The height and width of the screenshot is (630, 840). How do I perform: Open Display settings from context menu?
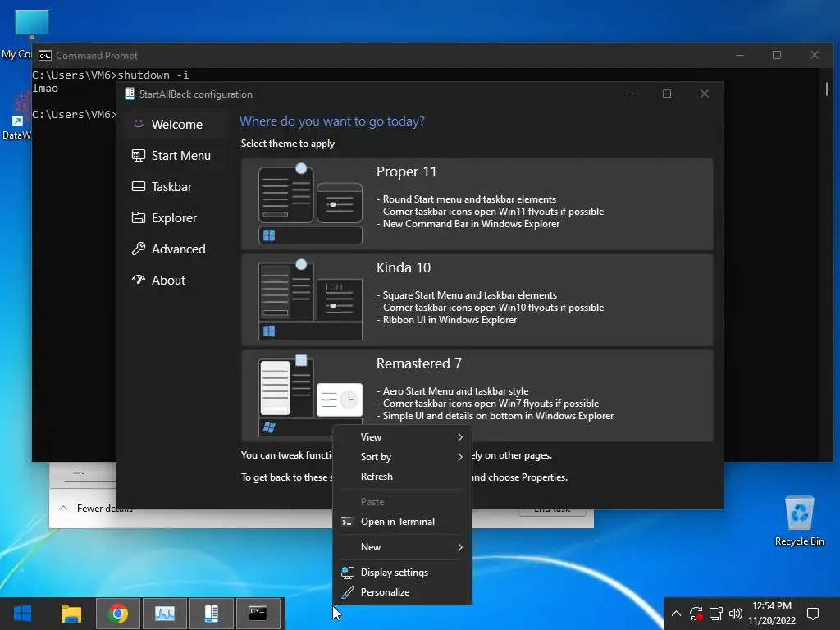[x=402, y=573]
